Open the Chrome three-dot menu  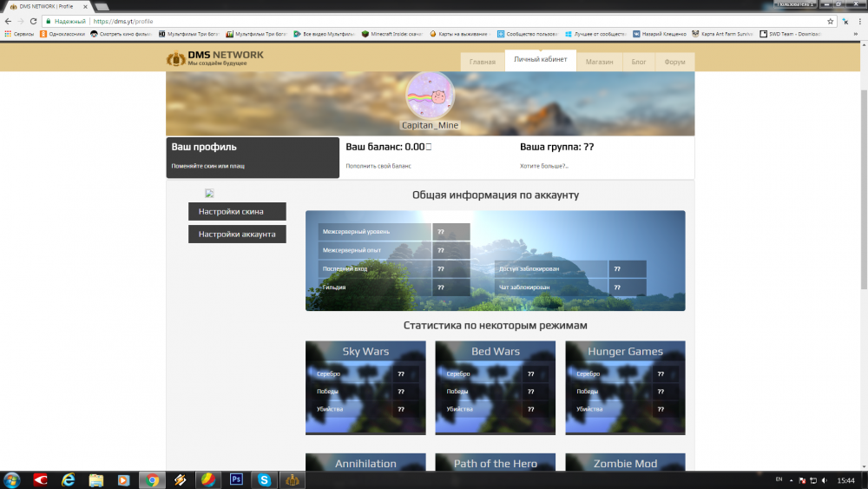856,21
